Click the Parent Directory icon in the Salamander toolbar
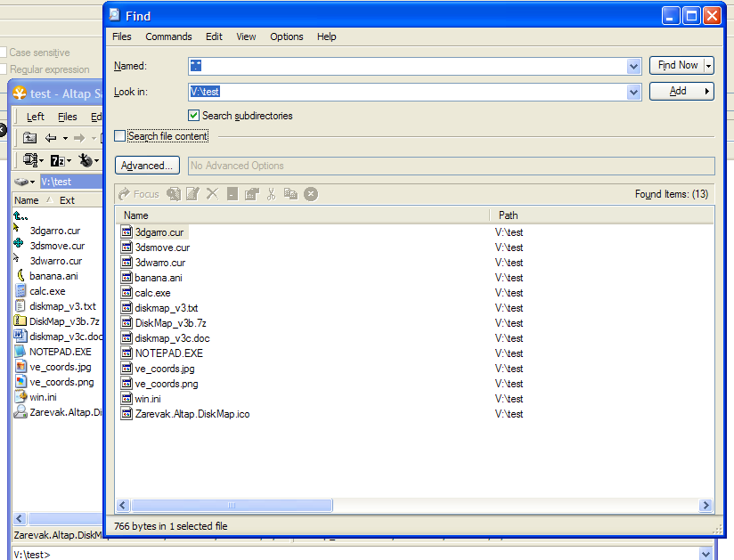Viewport: 734px width, 560px height. (x=30, y=138)
